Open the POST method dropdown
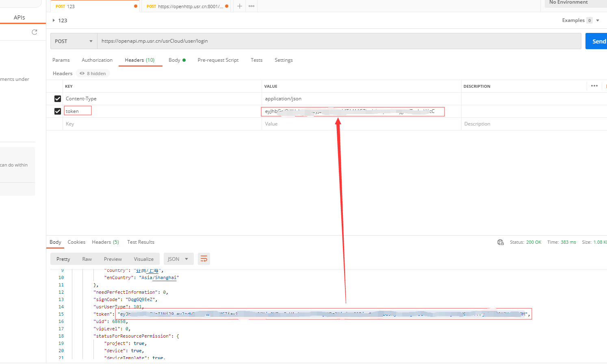This screenshot has width=607, height=364. pos(74,41)
